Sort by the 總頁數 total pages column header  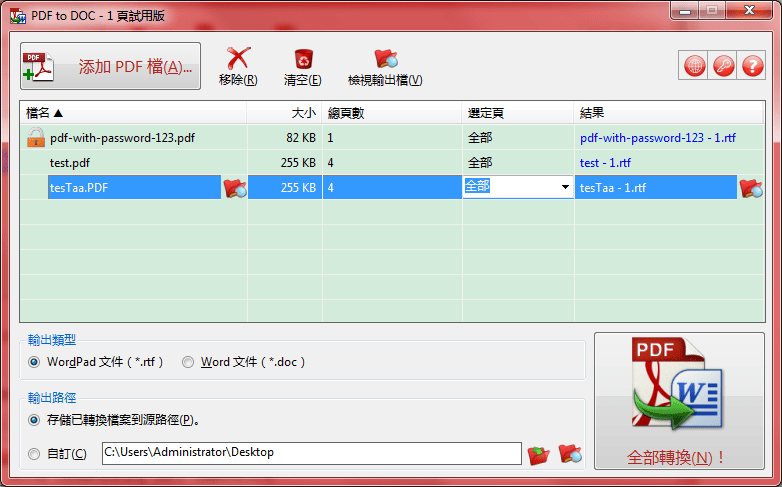tap(392, 113)
